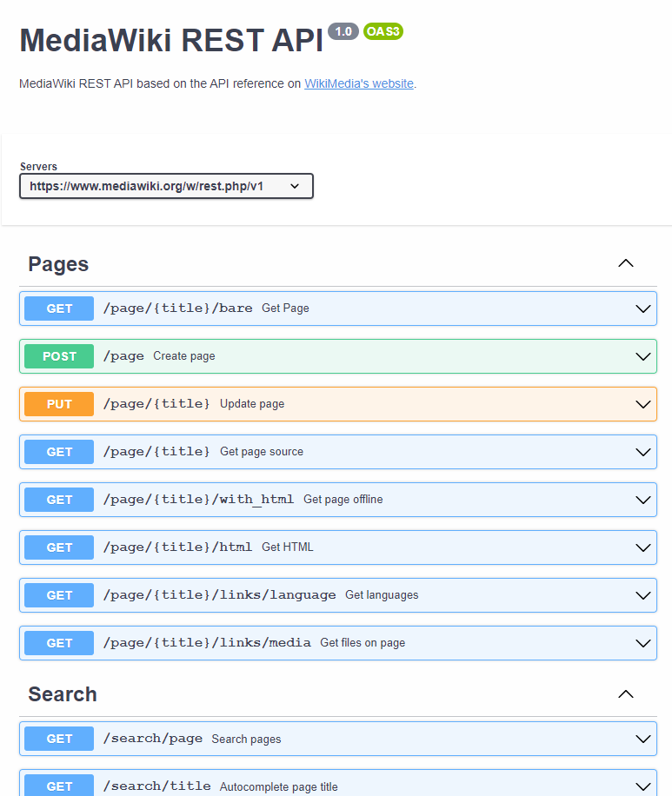Expand the Autocomplete page title arrow

(x=643, y=786)
